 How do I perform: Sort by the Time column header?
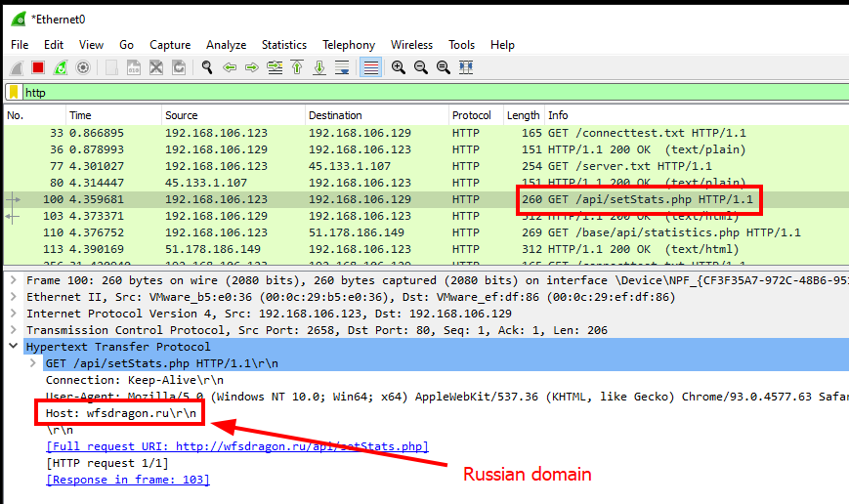pyautogui.click(x=113, y=115)
